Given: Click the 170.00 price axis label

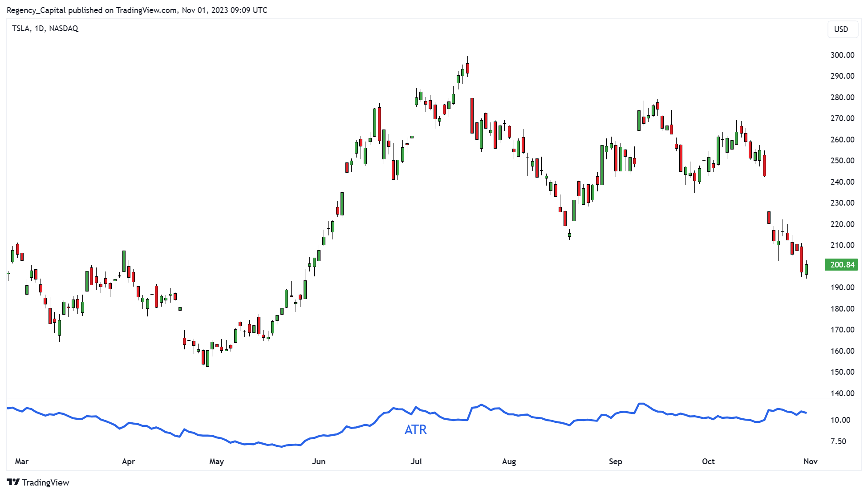Looking at the screenshot, I should [842, 330].
